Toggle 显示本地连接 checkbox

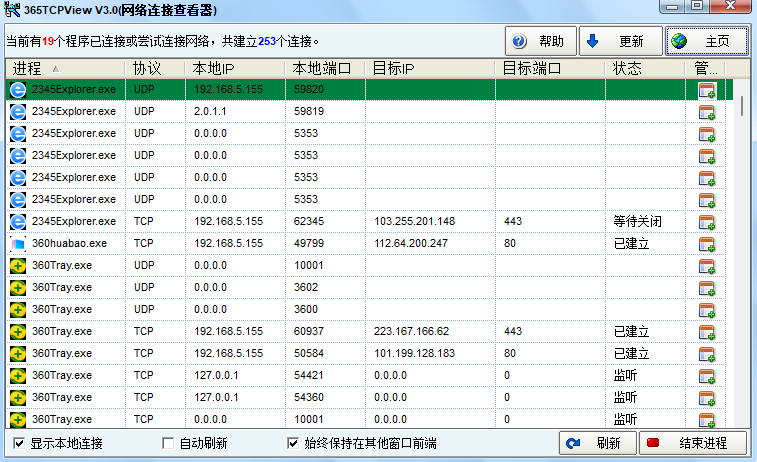(19, 443)
